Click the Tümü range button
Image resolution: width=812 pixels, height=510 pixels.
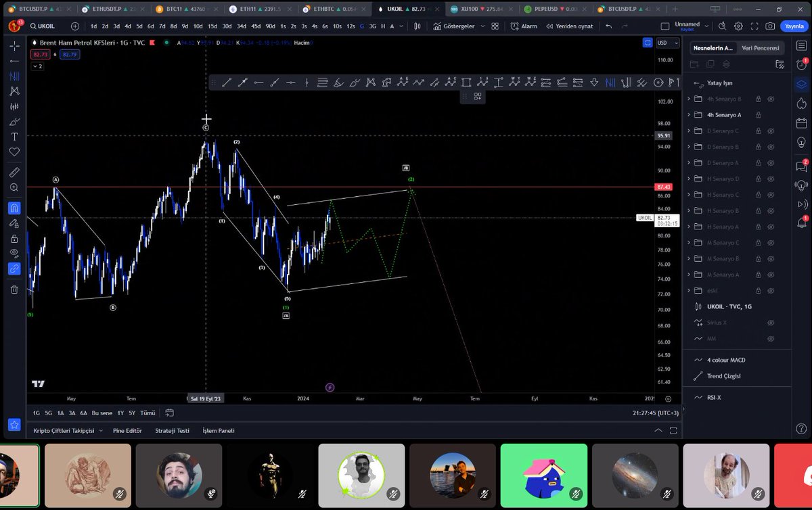(148, 413)
